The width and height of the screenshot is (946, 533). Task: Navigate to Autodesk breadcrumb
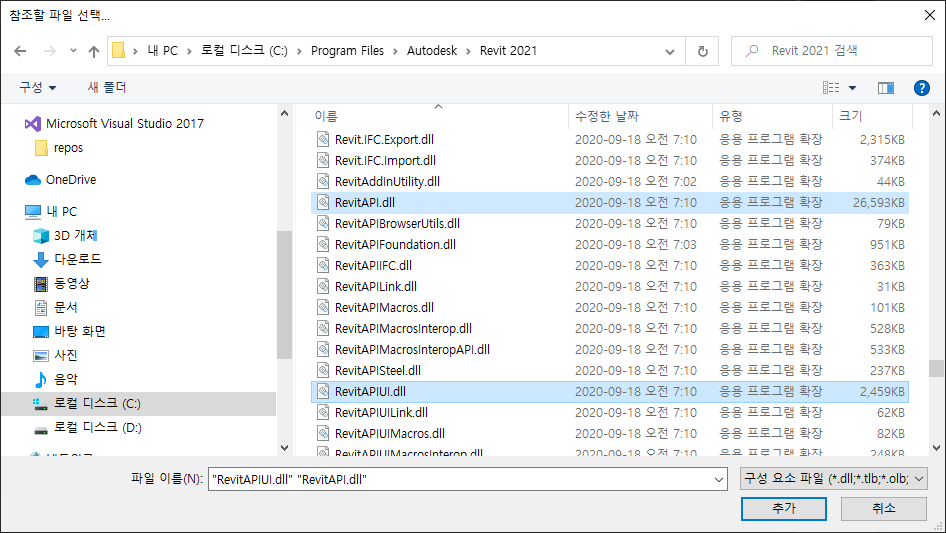(432, 51)
